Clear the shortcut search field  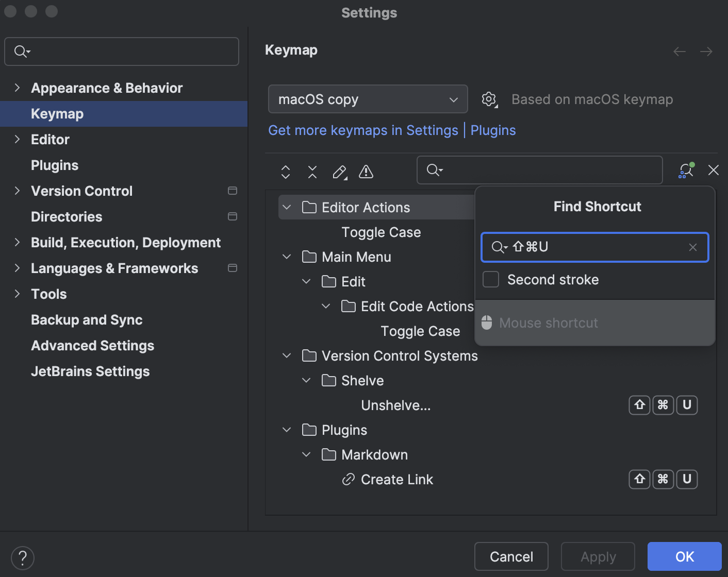coord(693,247)
